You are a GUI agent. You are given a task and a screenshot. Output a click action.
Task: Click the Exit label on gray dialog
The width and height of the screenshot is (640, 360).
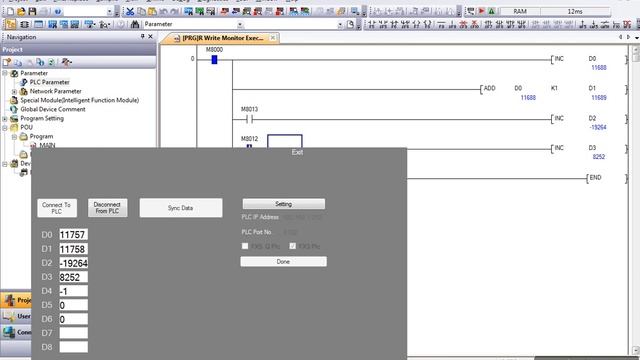click(x=297, y=152)
